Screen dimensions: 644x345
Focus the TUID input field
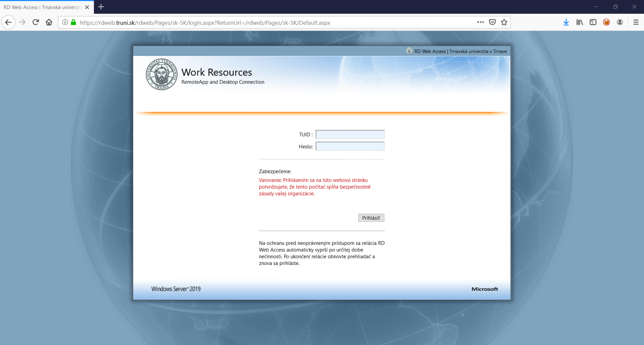pyautogui.click(x=350, y=134)
